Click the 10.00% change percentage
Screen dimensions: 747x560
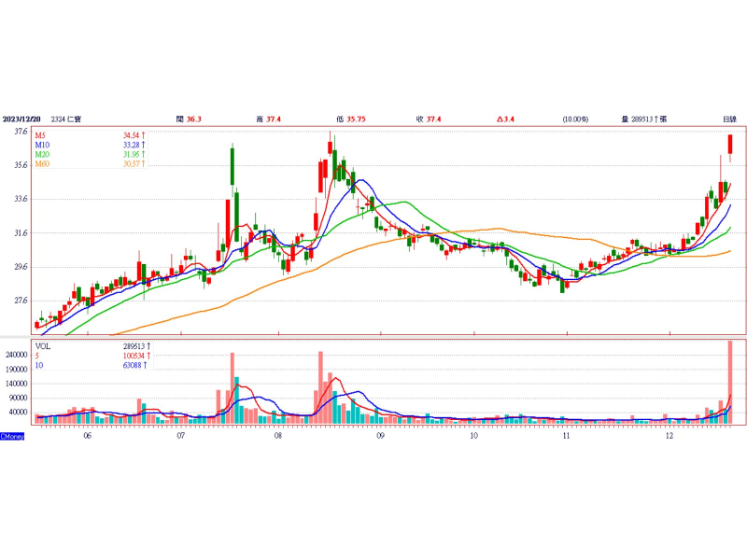coord(575,119)
